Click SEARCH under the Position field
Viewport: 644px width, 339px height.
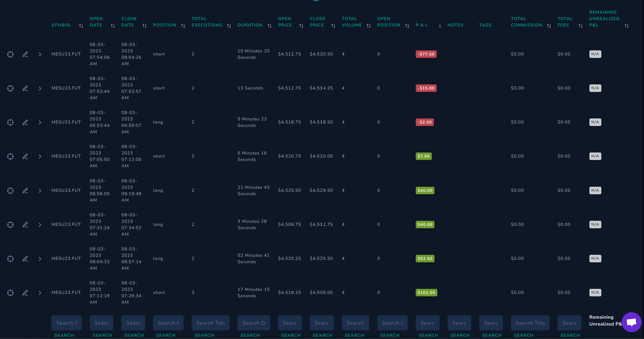pyautogui.click(x=166, y=335)
